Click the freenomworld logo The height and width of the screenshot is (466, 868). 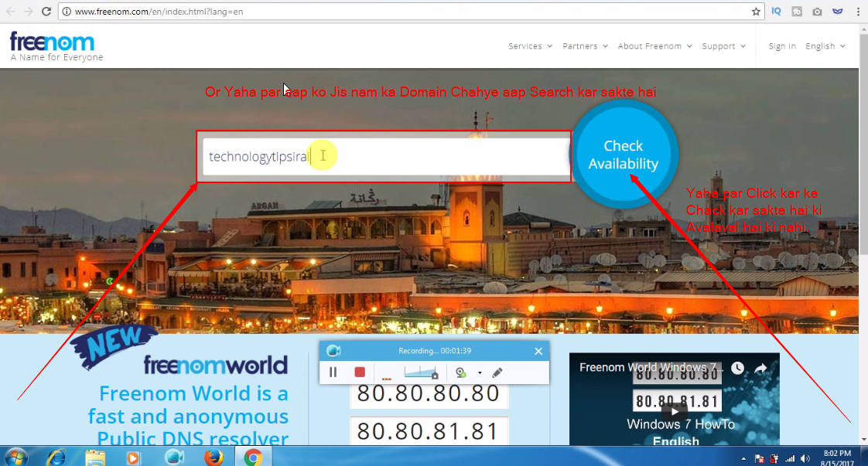coord(215,365)
